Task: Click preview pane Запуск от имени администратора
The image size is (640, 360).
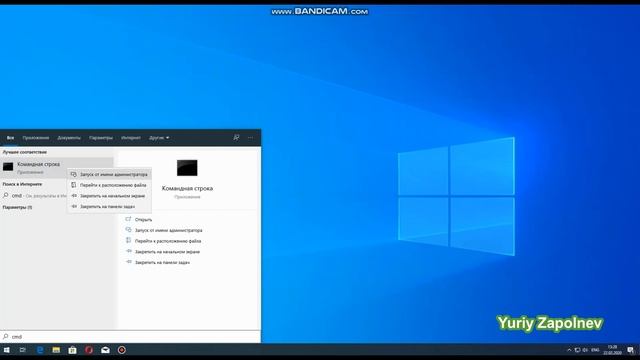Action: tap(168, 230)
